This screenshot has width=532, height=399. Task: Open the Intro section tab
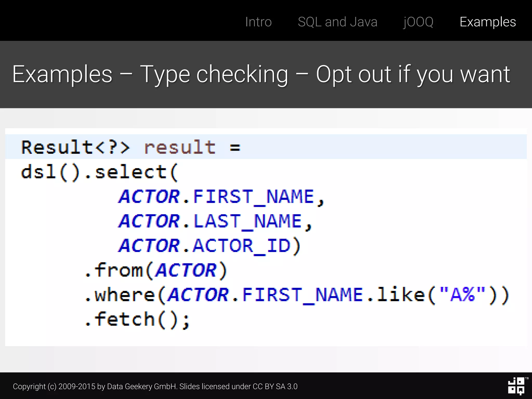click(258, 22)
